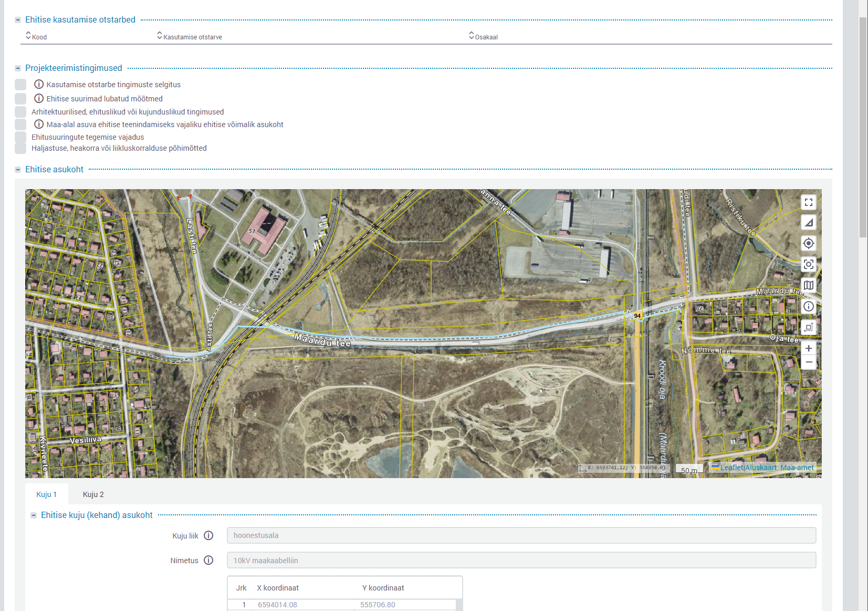The image size is (868, 611).
Task: Click info icon next to Kuju liik
Action: (208, 535)
